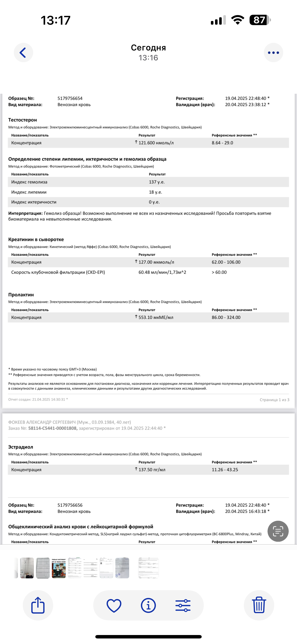Delete photo using trash icon
This screenshot has width=297, height=644.
pos(259,605)
